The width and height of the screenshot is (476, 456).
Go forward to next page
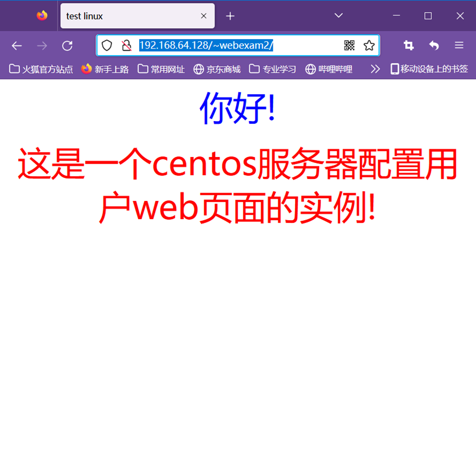(x=42, y=46)
